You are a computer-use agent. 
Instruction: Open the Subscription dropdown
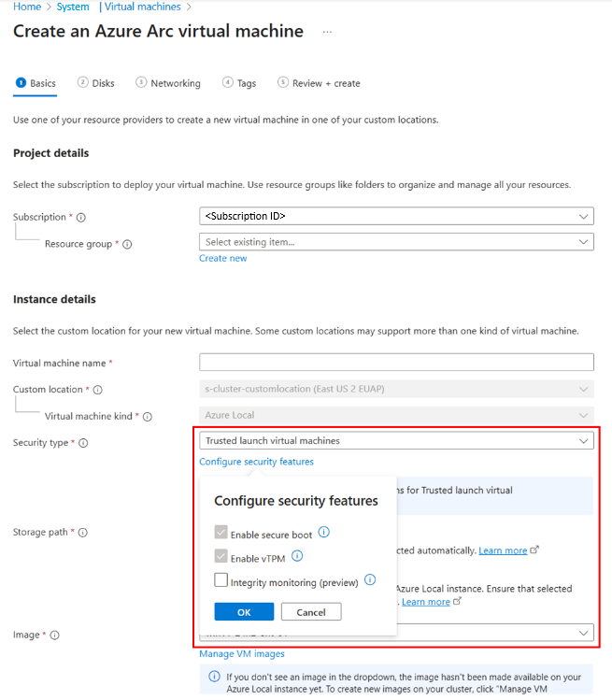[x=396, y=216]
